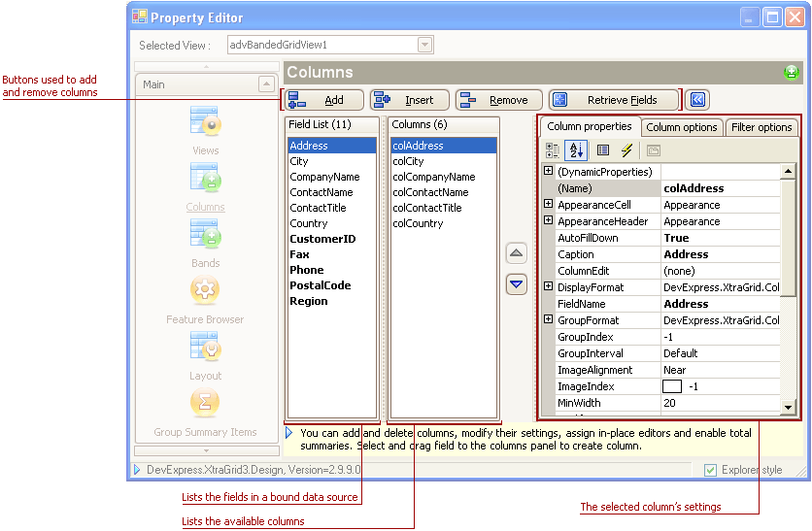This screenshot has width=812, height=531.
Task: Move column up with arrow button
Action: pos(517,253)
